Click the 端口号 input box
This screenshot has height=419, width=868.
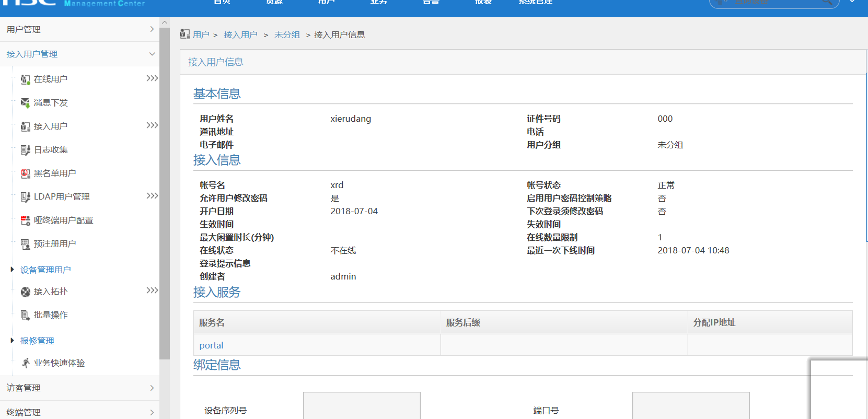tap(691, 405)
